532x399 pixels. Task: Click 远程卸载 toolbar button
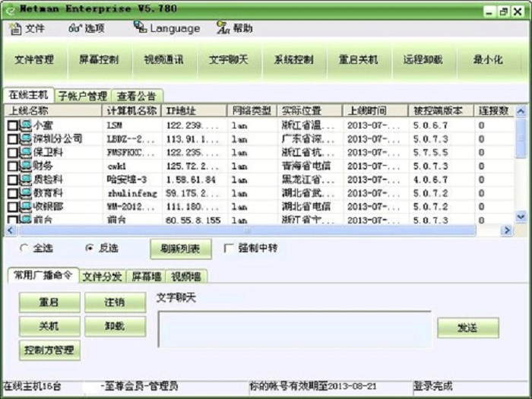(423, 60)
